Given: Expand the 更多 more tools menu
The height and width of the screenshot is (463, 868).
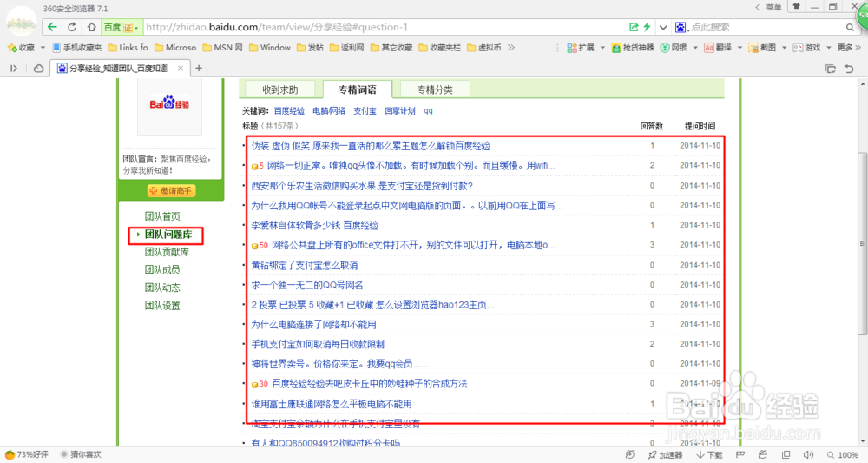Looking at the screenshot, I should pos(849,48).
